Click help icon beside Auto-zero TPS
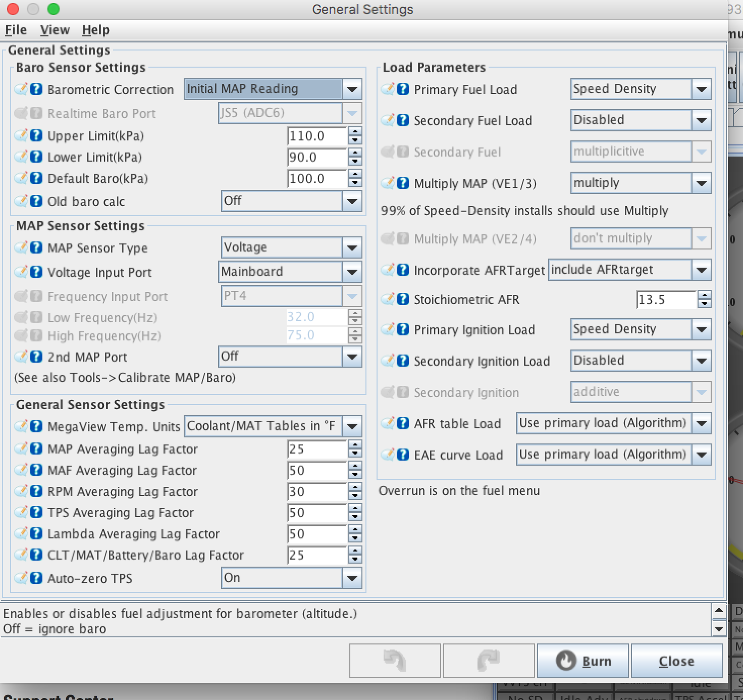This screenshot has height=700, width=743. [x=36, y=578]
